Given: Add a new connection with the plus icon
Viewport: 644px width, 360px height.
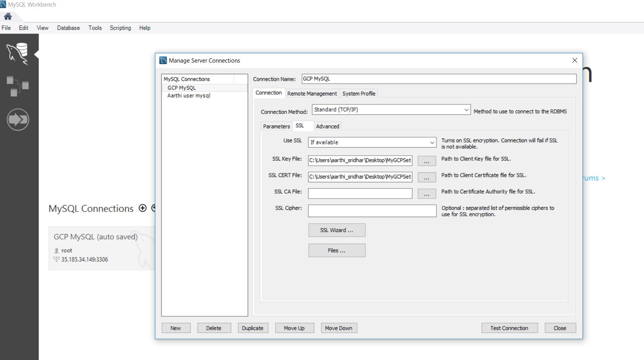Looking at the screenshot, I should pos(142,208).
